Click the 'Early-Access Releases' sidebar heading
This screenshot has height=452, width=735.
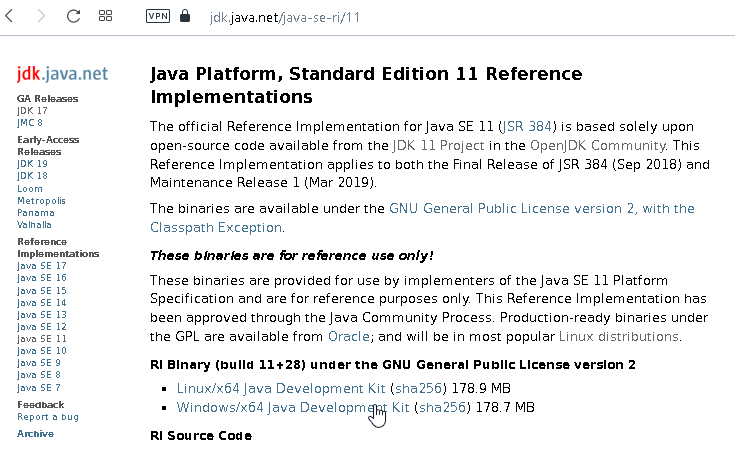pos(48,146)
